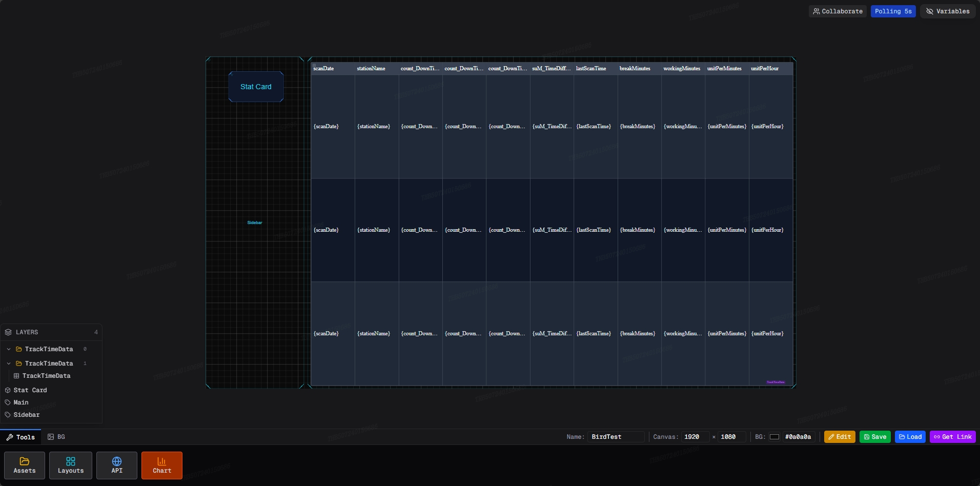Show the Variables panel
Viewport: 980px width, 486px height.
pos(948,11)
